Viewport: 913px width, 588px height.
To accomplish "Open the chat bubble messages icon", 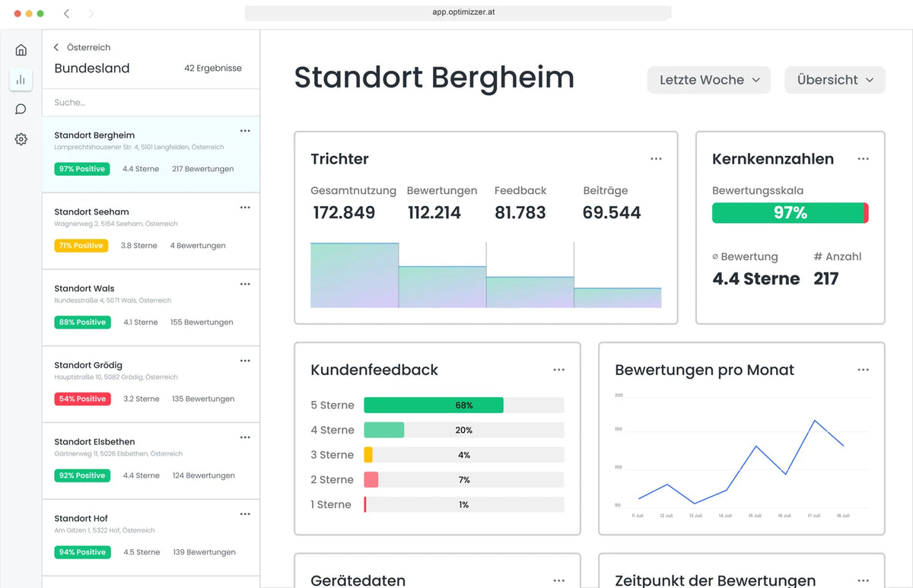I will coord(21,109).
